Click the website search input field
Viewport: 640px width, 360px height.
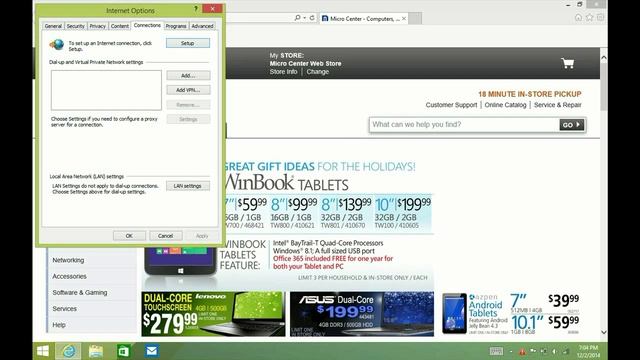[x=464, y=125]
